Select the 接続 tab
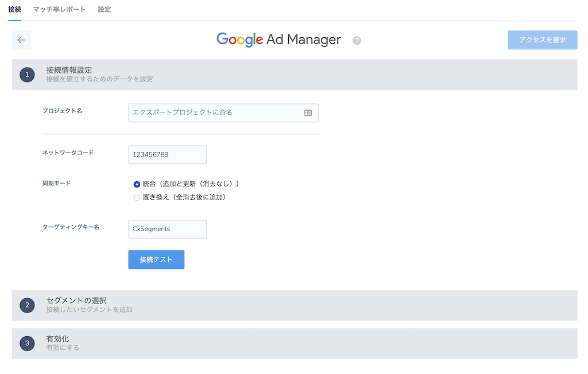The image size is (588, 374). [x=14, y=9]
